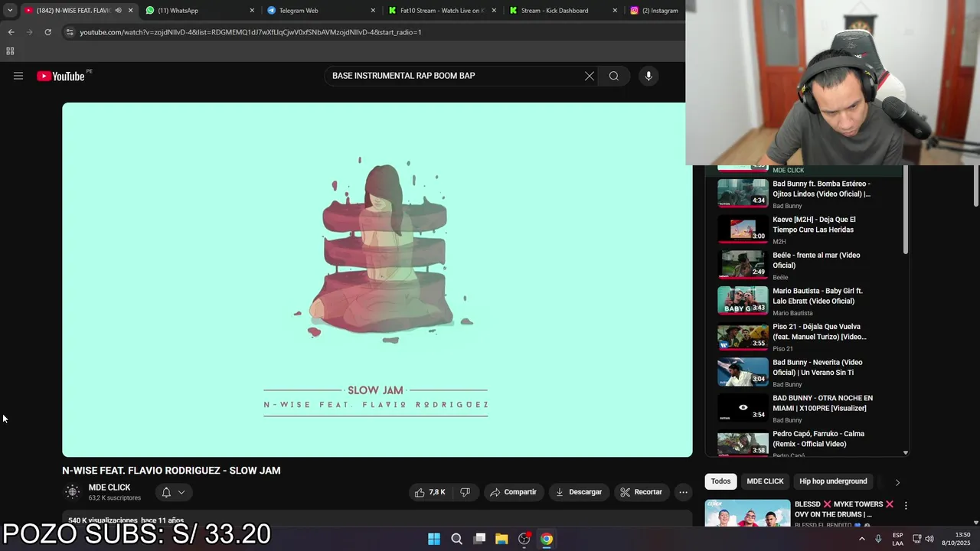Image resolution: width=980 pixels, height=551 pixels.
Task: Click the search magnifier button
Action: tap(614, 76)
